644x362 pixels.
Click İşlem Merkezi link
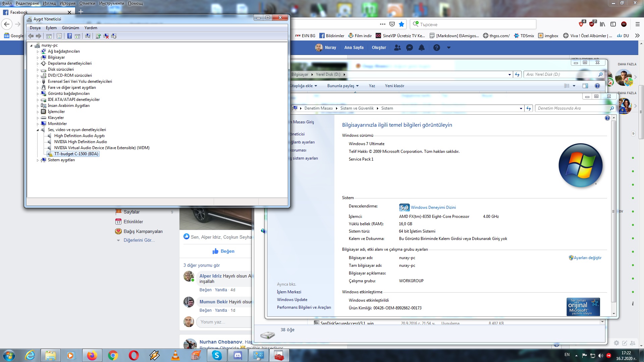click(x=289, y=292)
